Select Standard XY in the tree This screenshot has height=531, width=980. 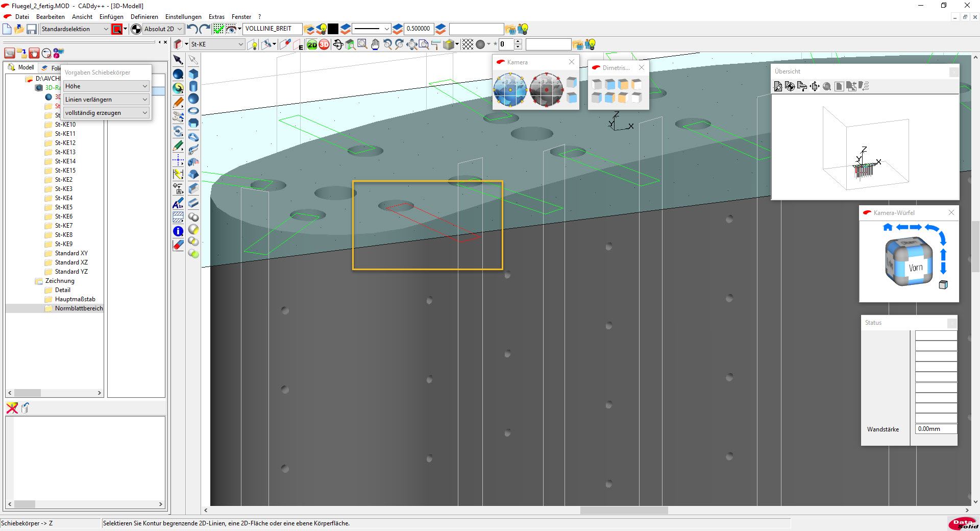coord(71,253)
